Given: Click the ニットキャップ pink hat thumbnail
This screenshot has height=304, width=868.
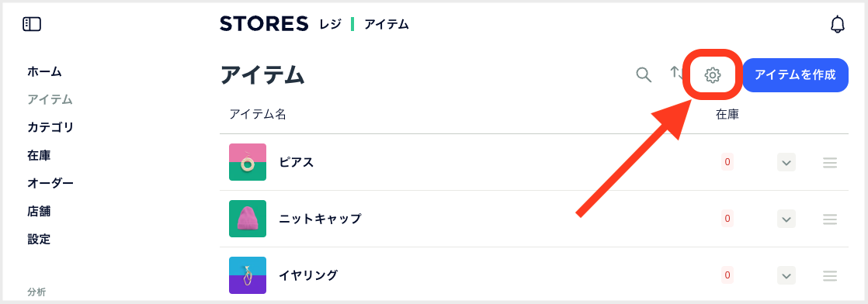Looking at the screenshot, I should [x=248, y=219].
